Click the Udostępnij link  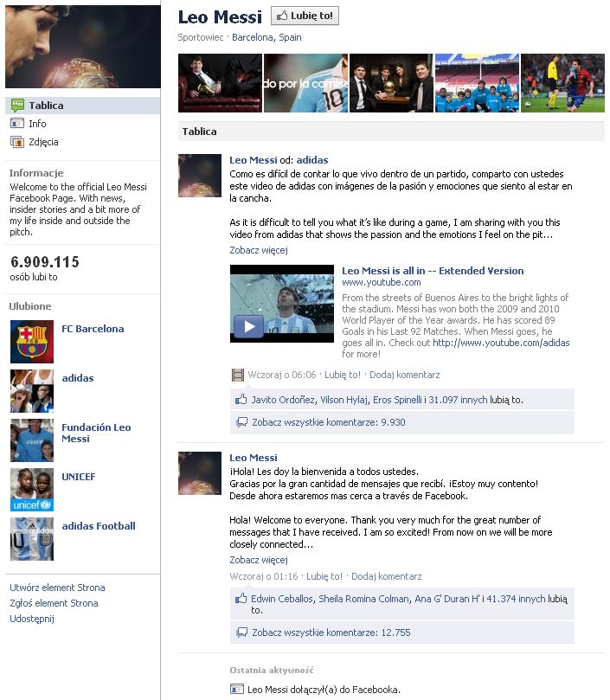[x=32, y=619]
